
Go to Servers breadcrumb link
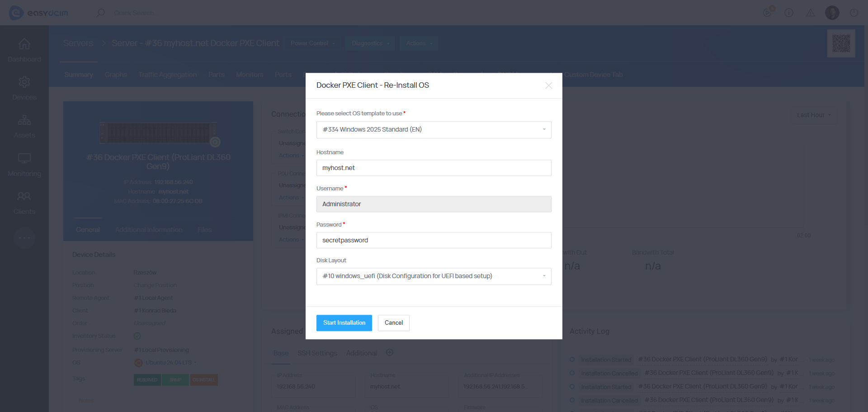pos(78,43)
